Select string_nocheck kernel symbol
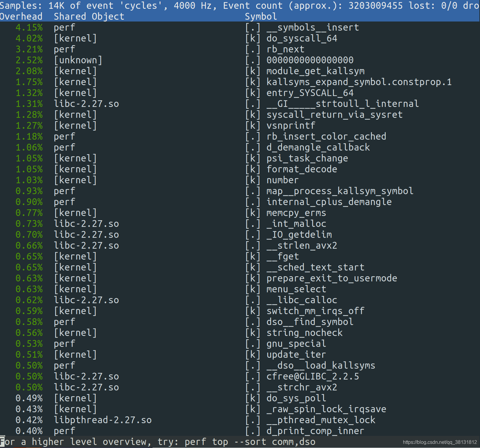This screenshot has height=448, width=480. point(304,333)
